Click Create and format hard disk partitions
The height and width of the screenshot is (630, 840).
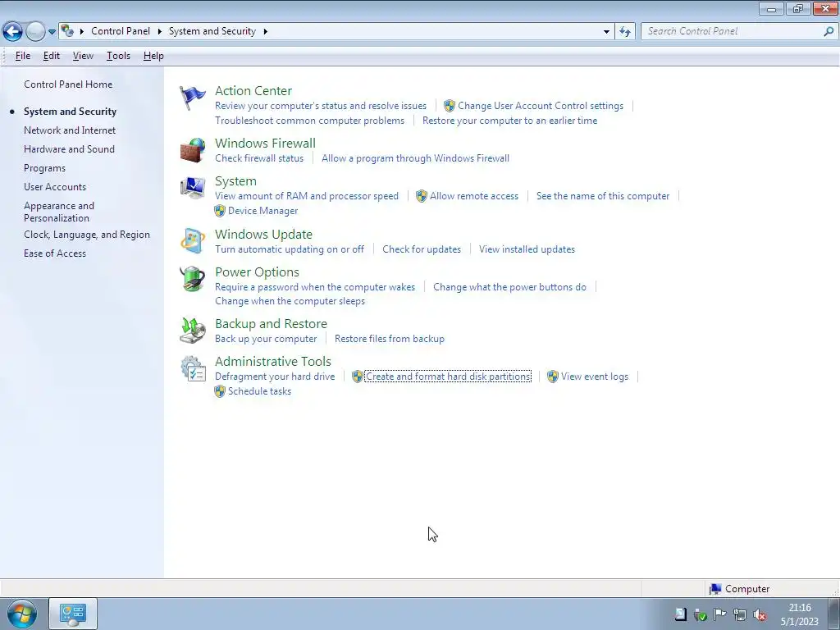[448, 377]
